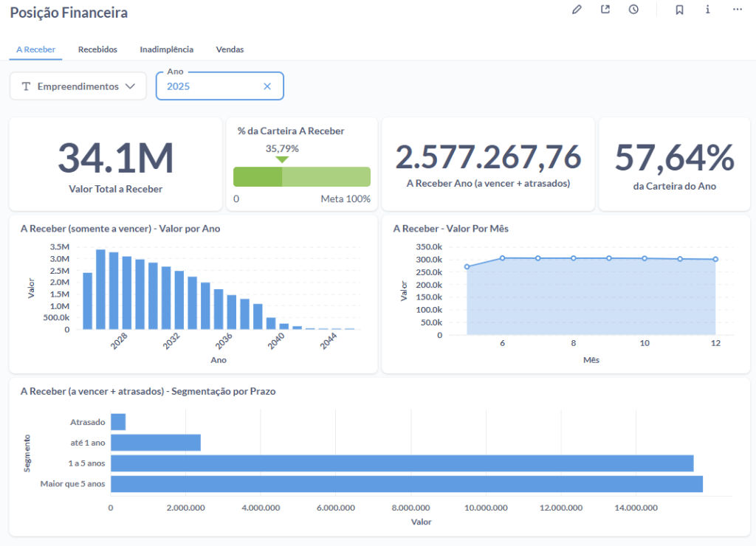Click the clock auto-refresh icon

click(633, 10)
